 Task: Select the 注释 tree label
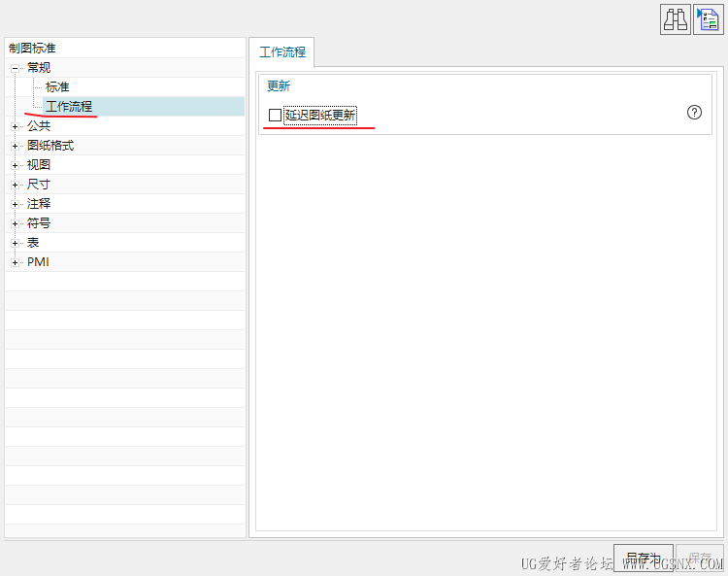click(x=39, y=204)
